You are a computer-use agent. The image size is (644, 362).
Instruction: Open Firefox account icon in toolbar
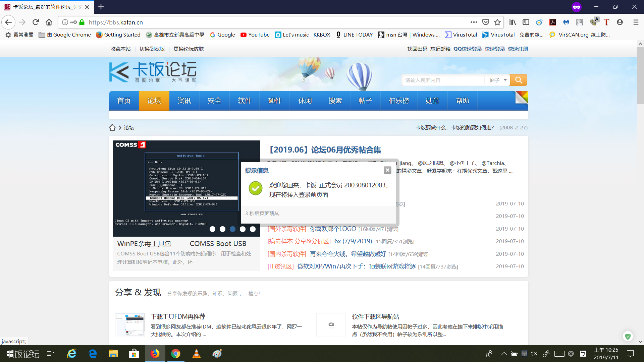pos(620,22)
